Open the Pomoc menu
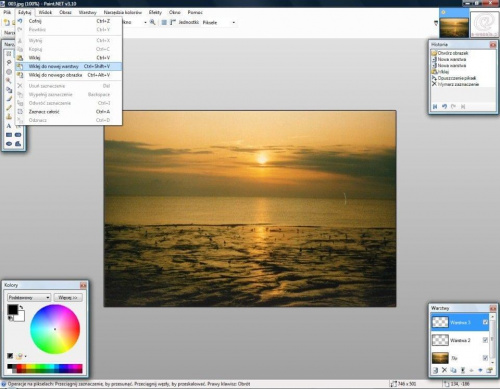The height and width of the screenshot is (389, 500). click(195, 12)
